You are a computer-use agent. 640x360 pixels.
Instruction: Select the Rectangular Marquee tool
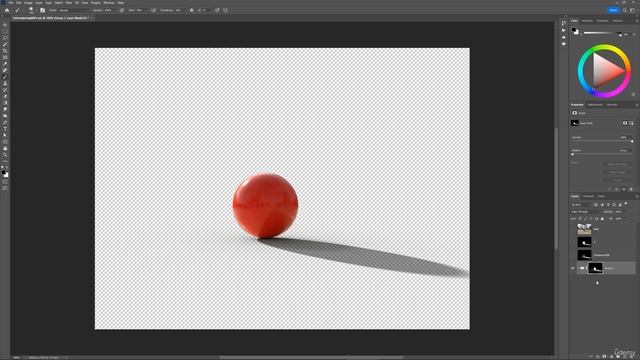click(5, 31)
